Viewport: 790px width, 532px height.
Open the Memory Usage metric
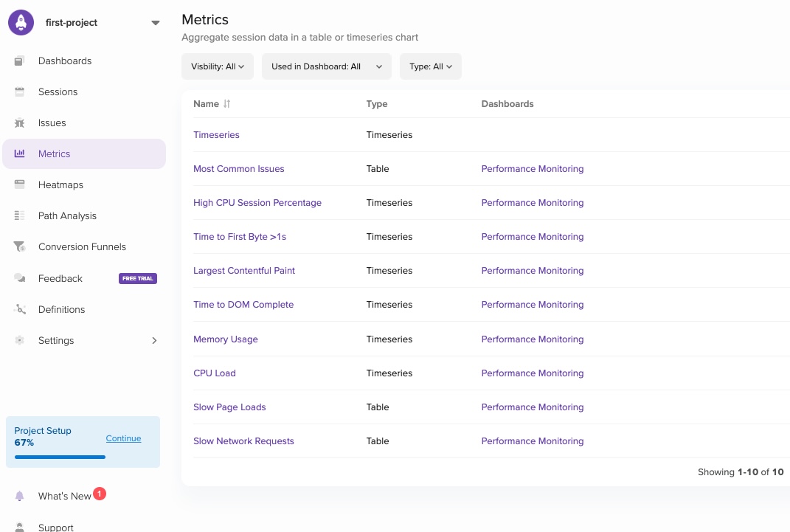pyautogui.click(x=226, y=339)
